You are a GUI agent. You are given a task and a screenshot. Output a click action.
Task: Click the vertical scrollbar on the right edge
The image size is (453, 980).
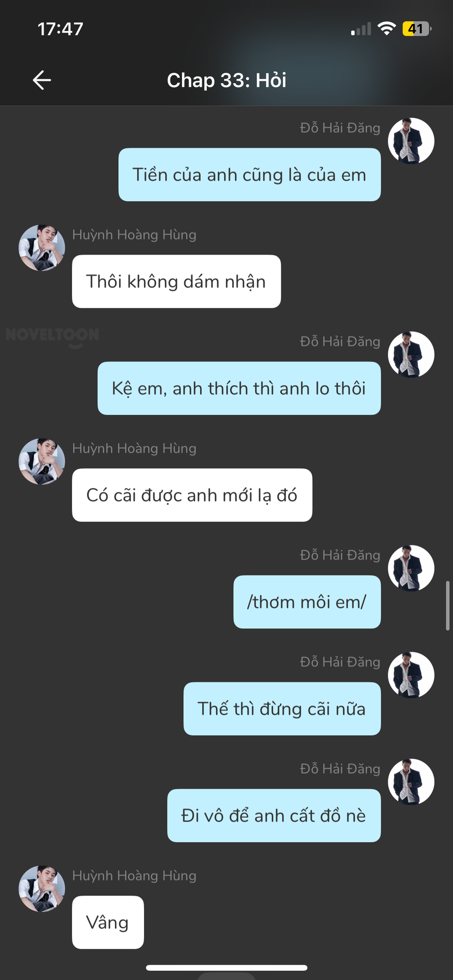click(448, 605)
